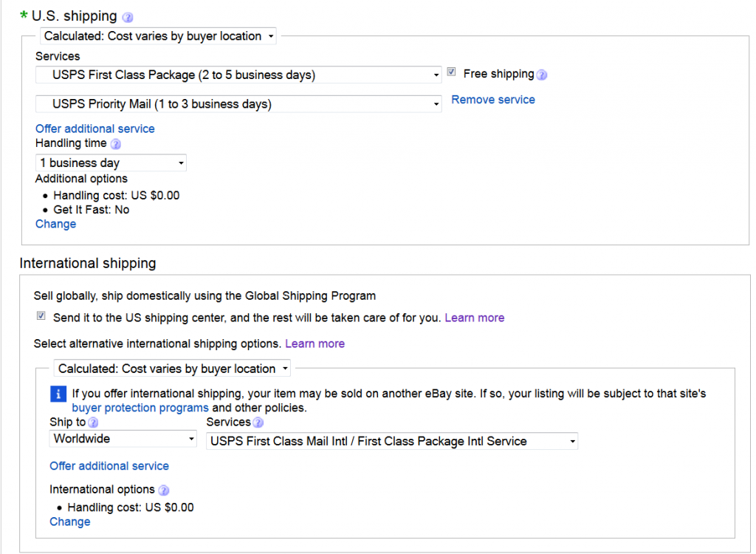Screen dimensions: 756x554
Task: Open international Calculated cost type dropdown
Action: click(172, 369)
